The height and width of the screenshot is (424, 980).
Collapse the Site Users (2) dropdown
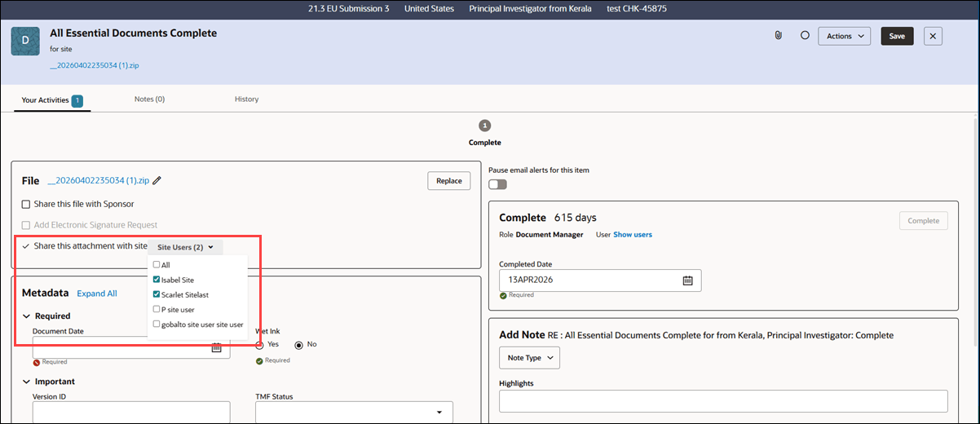point(186,247)
